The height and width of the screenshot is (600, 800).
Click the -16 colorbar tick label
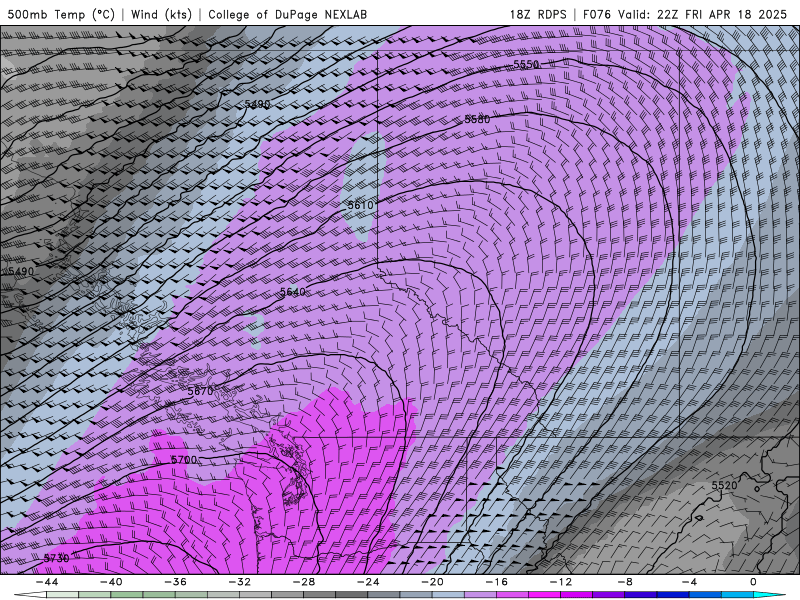[x=496, y=582]
